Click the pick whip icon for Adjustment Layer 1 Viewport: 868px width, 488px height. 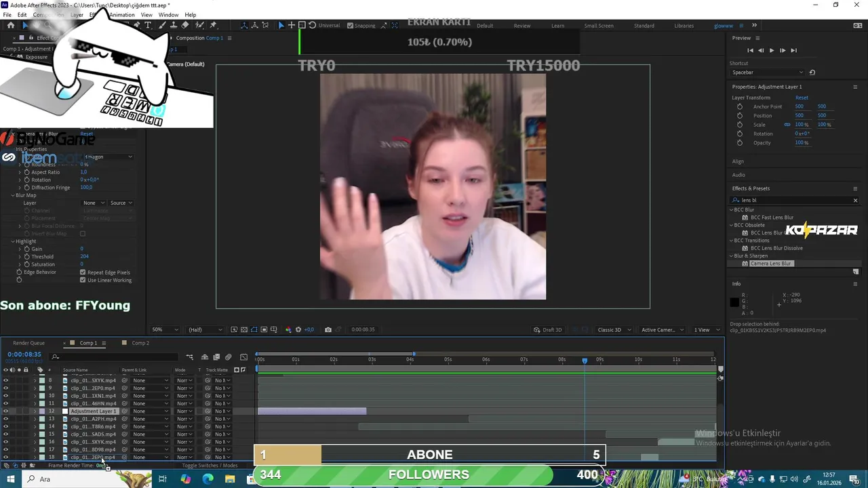coord(125,411)
